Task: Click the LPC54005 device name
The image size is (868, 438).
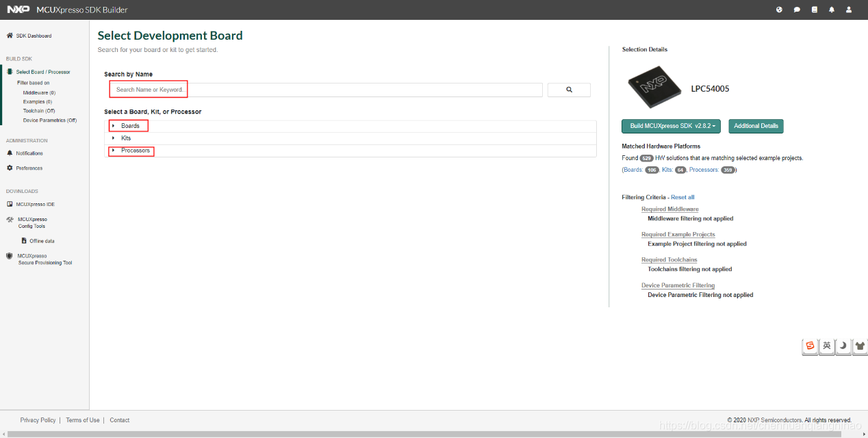Action: 710,89
